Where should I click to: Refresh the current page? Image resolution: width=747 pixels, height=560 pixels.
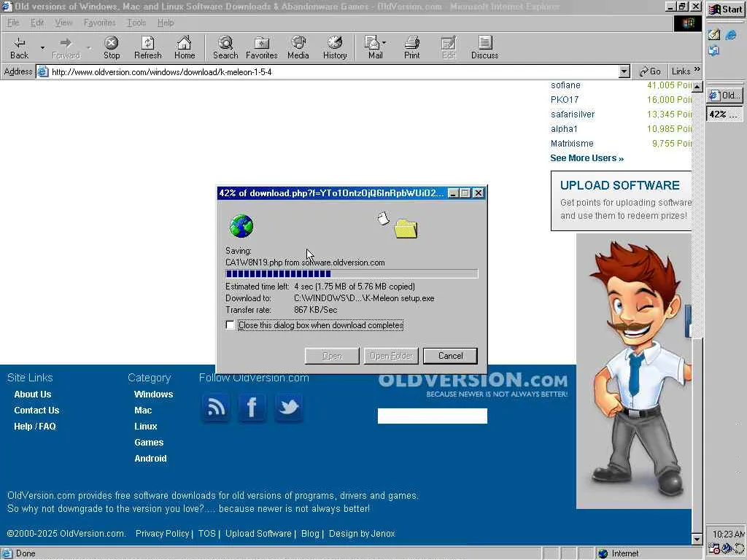147,47
